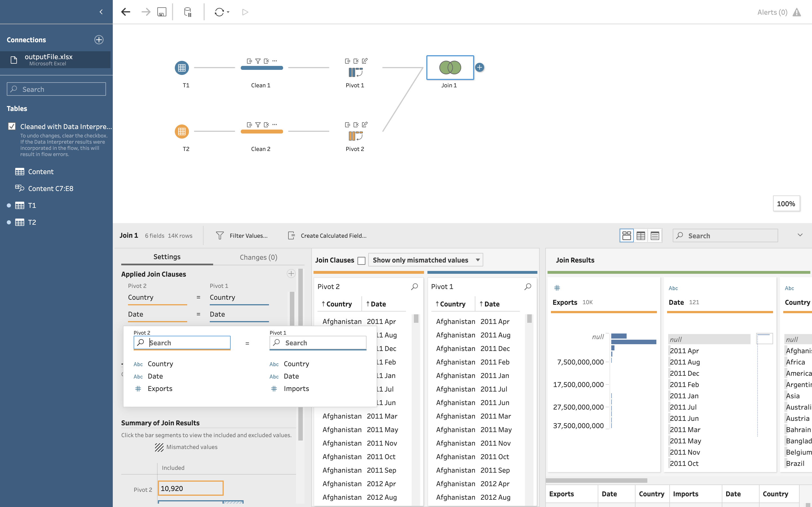Click the Pivot 1 field search box

coord(317,343)
